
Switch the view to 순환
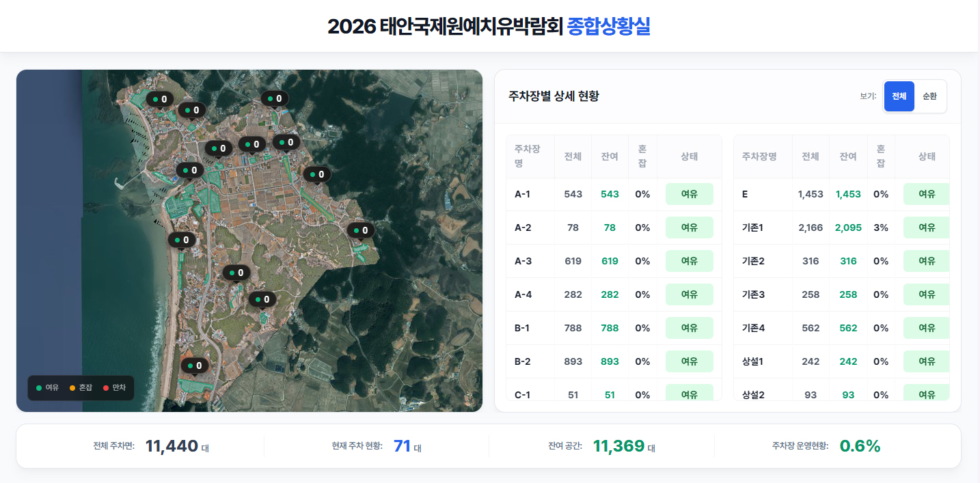pyautogui.click(x=929, y=96)
